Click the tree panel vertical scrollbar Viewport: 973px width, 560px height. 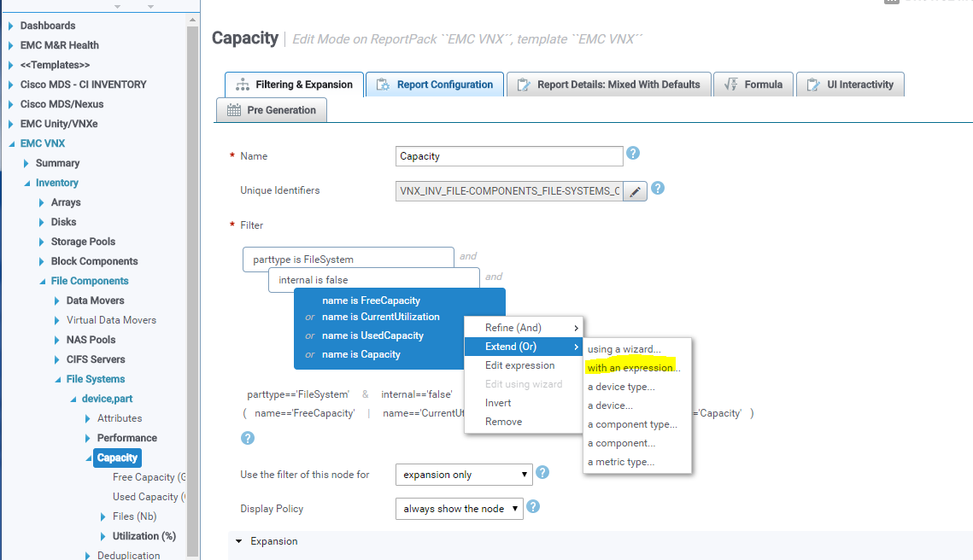[x=192, y=292]
